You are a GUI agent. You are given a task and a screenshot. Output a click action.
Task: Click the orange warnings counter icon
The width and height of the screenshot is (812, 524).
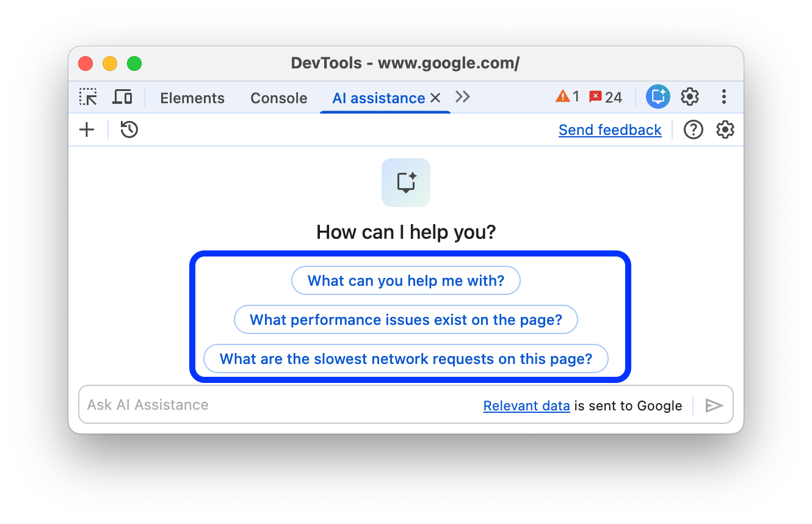pyautogui.click(x=567, y=97)
